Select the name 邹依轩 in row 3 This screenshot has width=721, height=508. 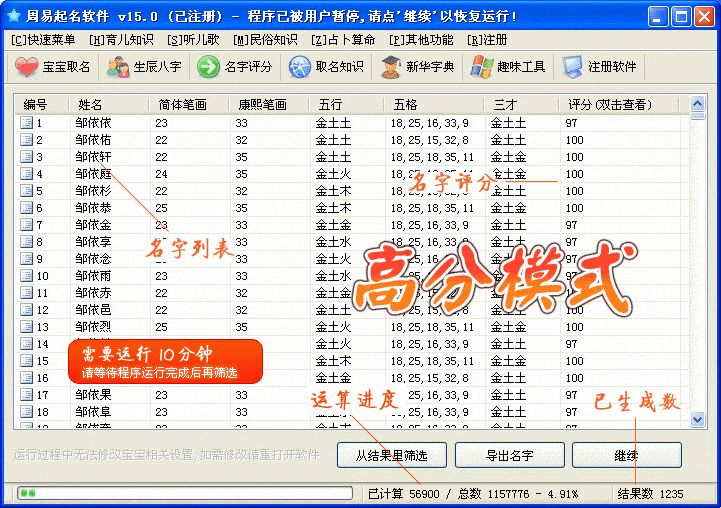[93, 157]
